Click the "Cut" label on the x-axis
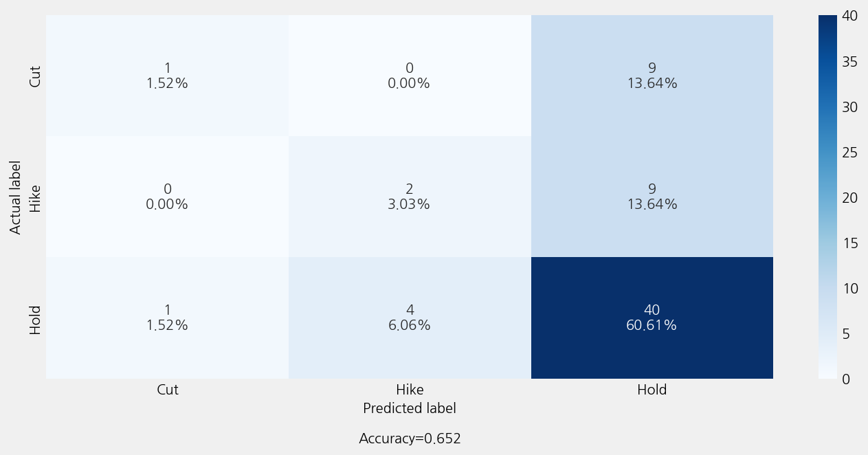This screenshot has height=455, width=868. (167, 390)
